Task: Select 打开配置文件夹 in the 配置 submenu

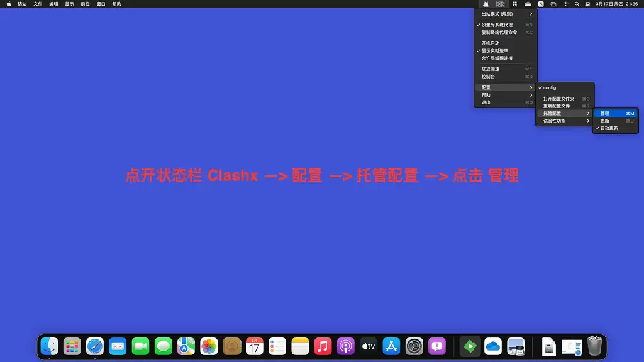Action: (x=560, y=98)
